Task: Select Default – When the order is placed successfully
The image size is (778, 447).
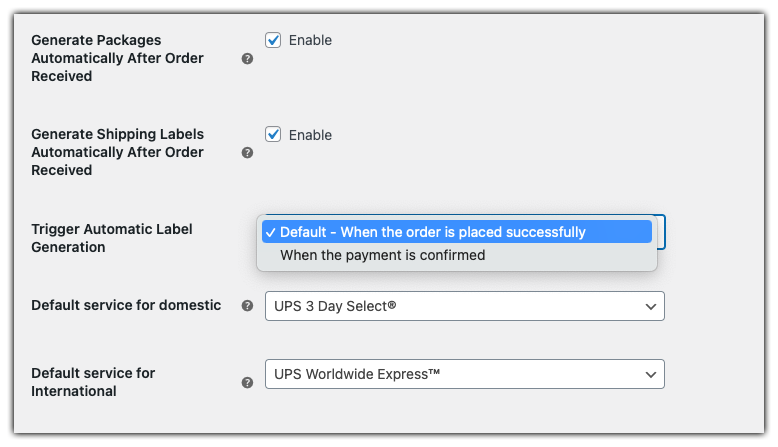Action: tap(432, 232)
